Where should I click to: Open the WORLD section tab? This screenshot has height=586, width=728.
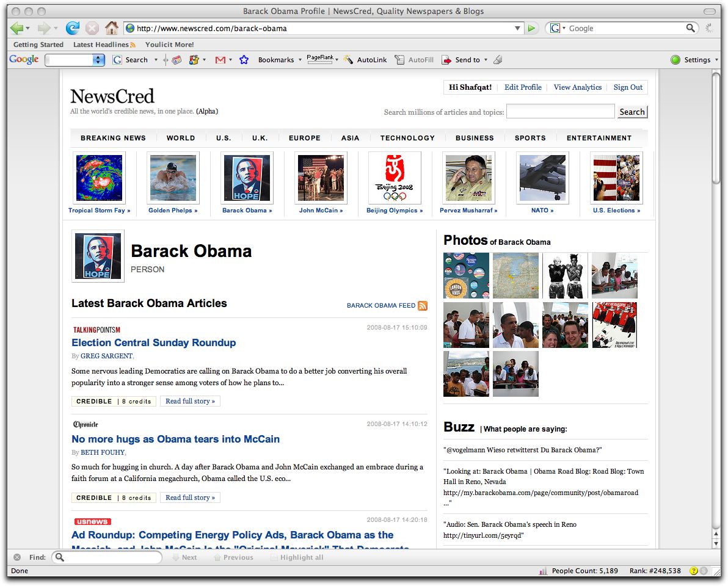(181, 138)
